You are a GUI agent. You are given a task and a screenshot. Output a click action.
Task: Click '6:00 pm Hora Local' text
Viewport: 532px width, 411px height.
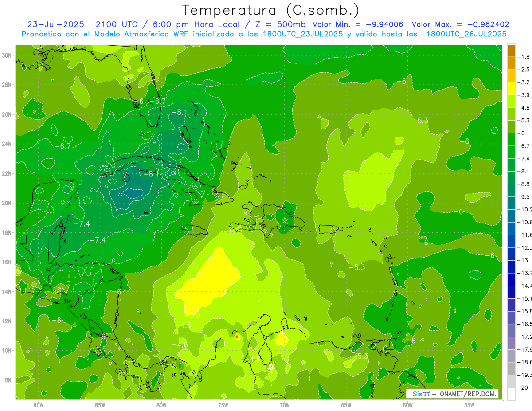(x=196, y=24)
